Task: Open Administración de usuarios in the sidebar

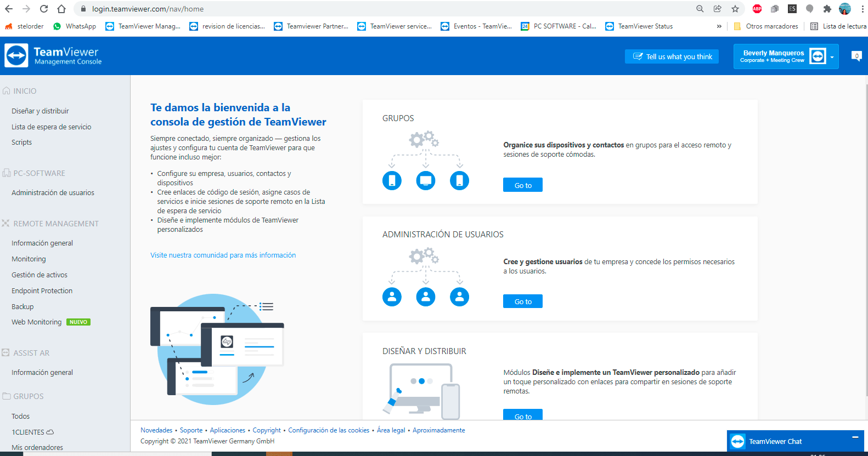Action: coord(53,192)
